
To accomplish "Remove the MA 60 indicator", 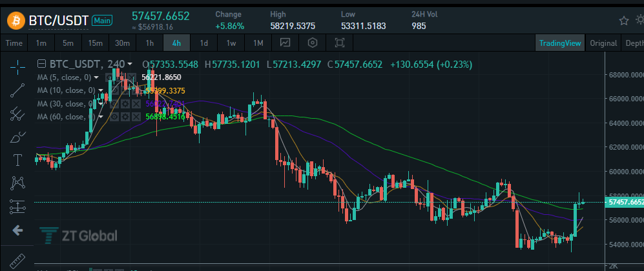I will click(136, 117).
